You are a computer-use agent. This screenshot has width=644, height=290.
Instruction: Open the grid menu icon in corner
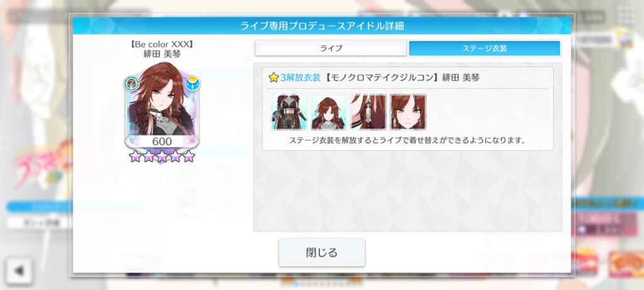click(626, 16)
